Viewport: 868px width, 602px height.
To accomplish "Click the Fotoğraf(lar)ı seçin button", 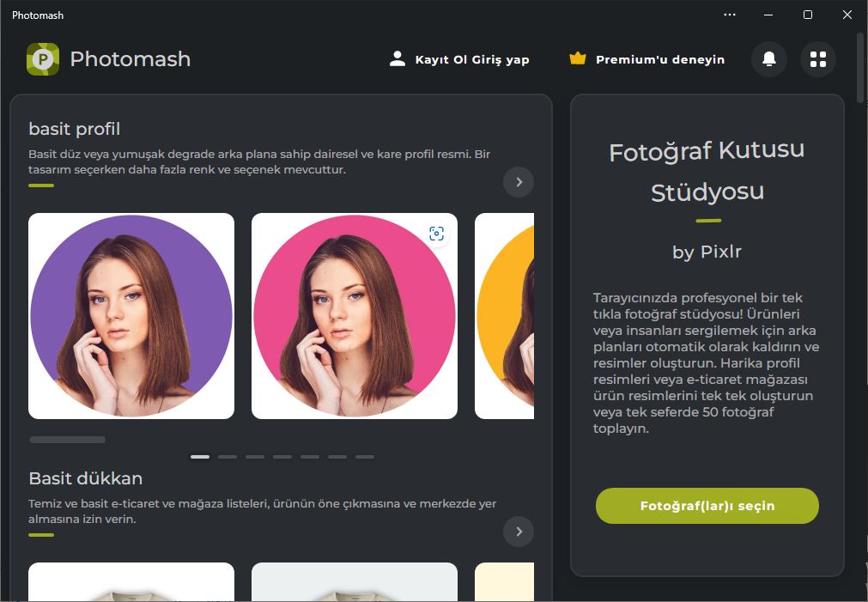I will (x=707, y=506).
